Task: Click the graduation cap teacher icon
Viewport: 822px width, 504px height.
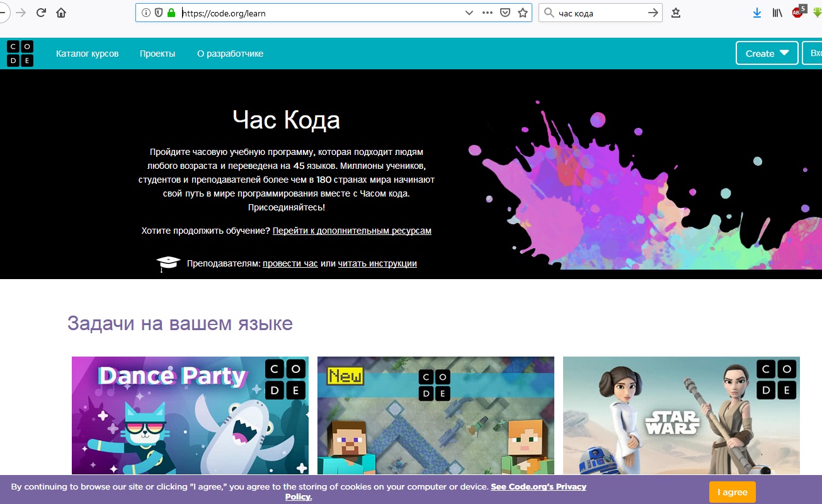Action: [x=168, y=264]
